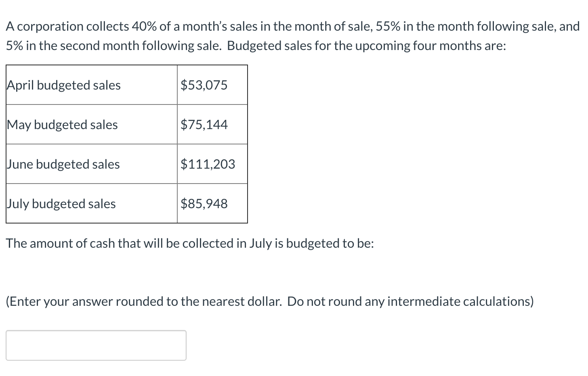Select the May budgeted sales label cell

coord(91,125)
